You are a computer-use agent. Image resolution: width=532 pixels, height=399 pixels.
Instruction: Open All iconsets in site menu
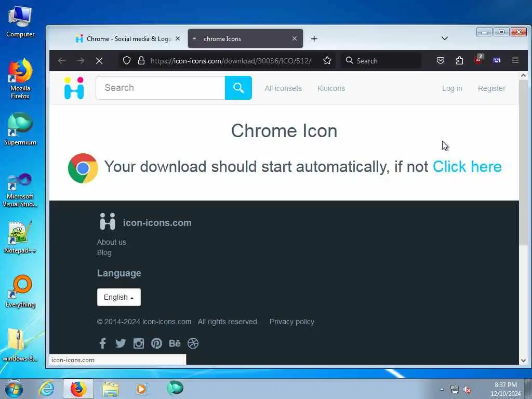[x=283, y=88]
